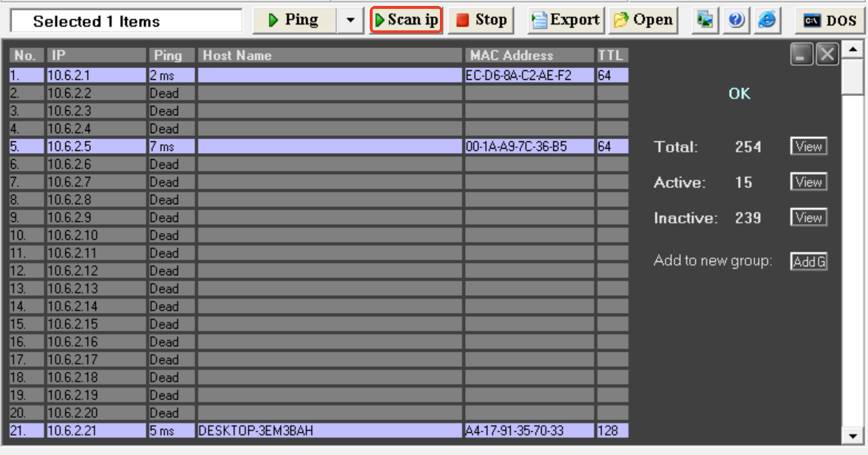
Task: Start Ping on selected items
Action: pos(294,20)
